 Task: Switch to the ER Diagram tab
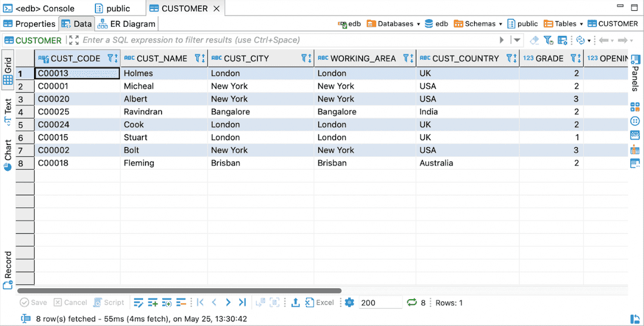click(x=126, y=24)
